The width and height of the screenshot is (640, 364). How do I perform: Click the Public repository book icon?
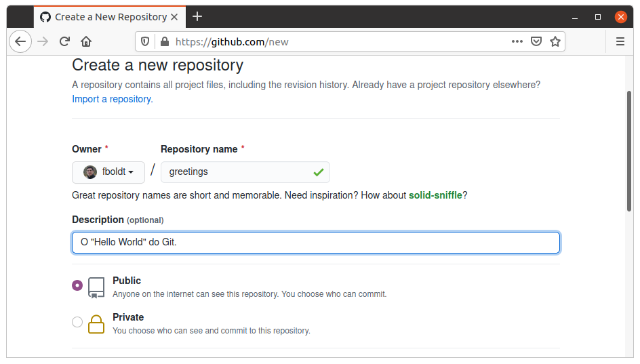96,287
